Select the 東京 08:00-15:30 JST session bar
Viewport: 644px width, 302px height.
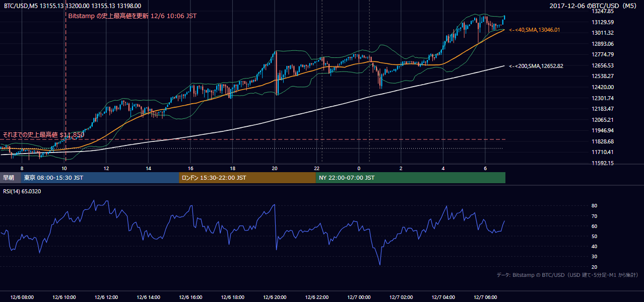pyautogui.click(x=100, y=178)
